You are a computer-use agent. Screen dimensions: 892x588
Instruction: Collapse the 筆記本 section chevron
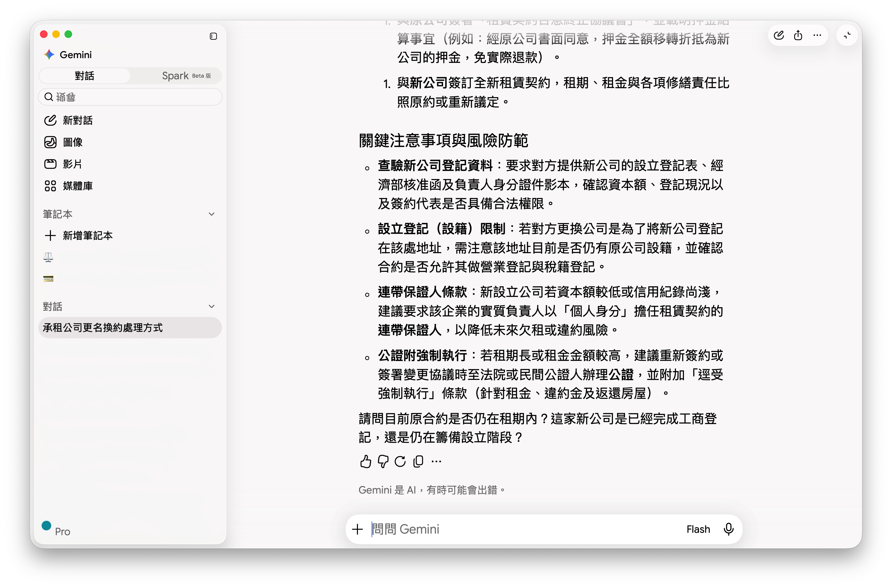(x=212, y=214)
